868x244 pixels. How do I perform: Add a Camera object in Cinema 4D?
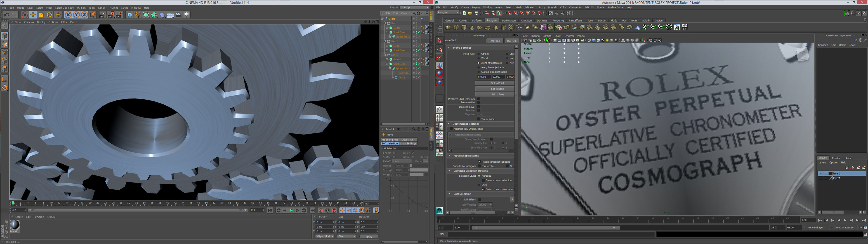pyautogui.click(x=178, y=15)
